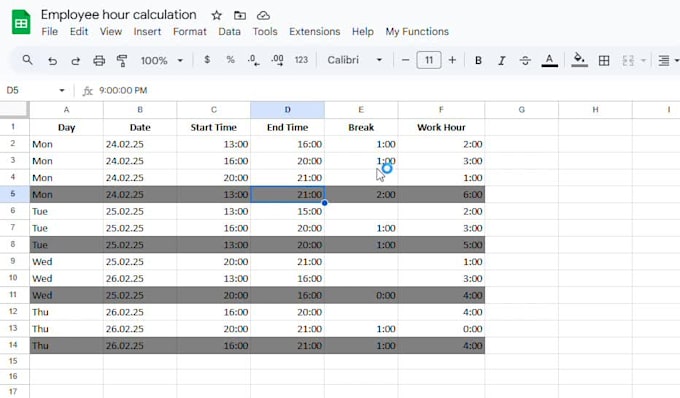Open the search menus magnifier icon
680x398 pixels.
[27, 60]
